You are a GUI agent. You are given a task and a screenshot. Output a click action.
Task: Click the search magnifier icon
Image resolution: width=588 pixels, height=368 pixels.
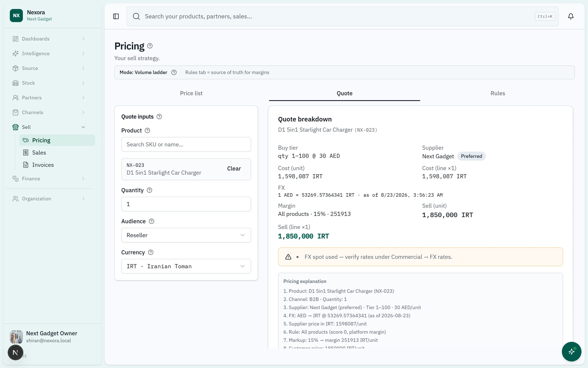(x=136, y=16)
